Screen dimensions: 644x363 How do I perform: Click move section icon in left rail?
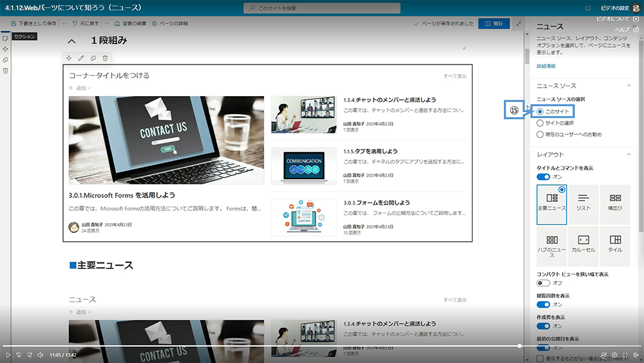coord(5,49)
